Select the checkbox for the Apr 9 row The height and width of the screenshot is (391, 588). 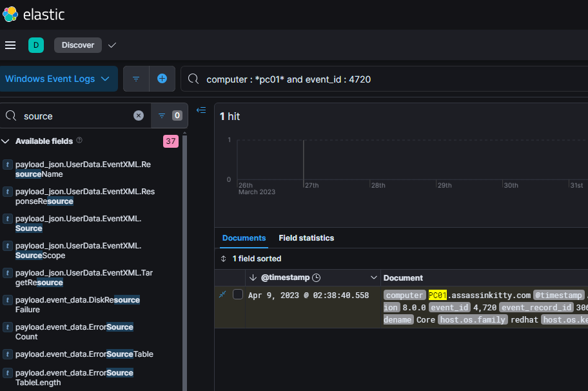point(237,294)
